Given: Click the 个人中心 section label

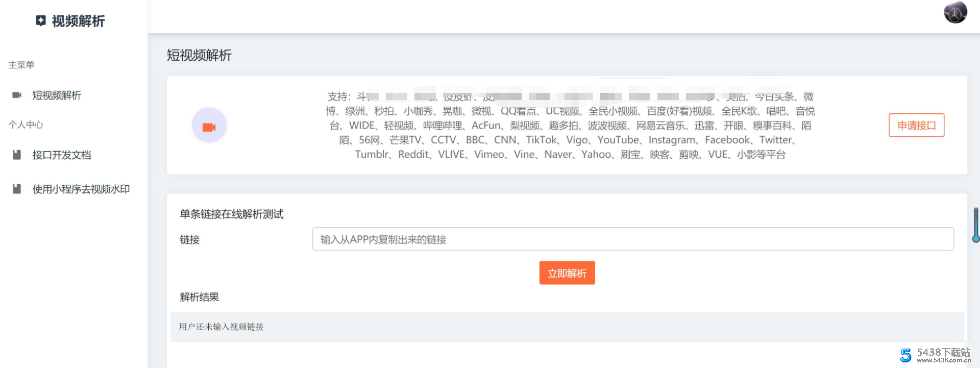Looking at the screenshot, I should 26,125.
